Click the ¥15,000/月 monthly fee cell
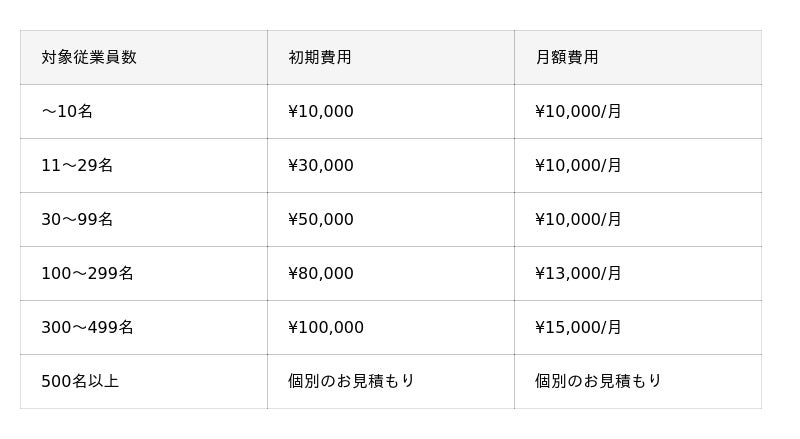 578,327
